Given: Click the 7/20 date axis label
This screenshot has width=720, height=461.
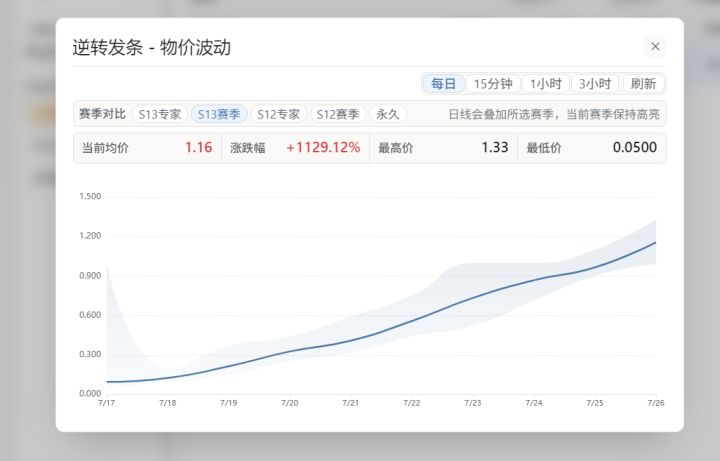Looking at the screenshot, I should [290, 403].
